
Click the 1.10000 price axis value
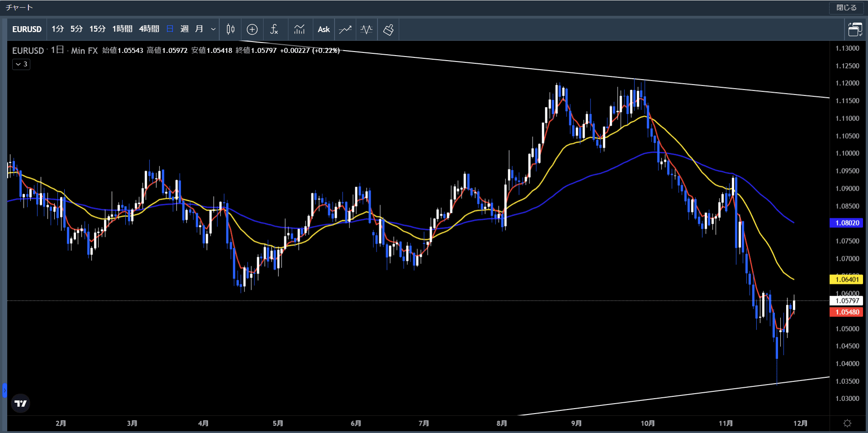[x=847, y=153]
